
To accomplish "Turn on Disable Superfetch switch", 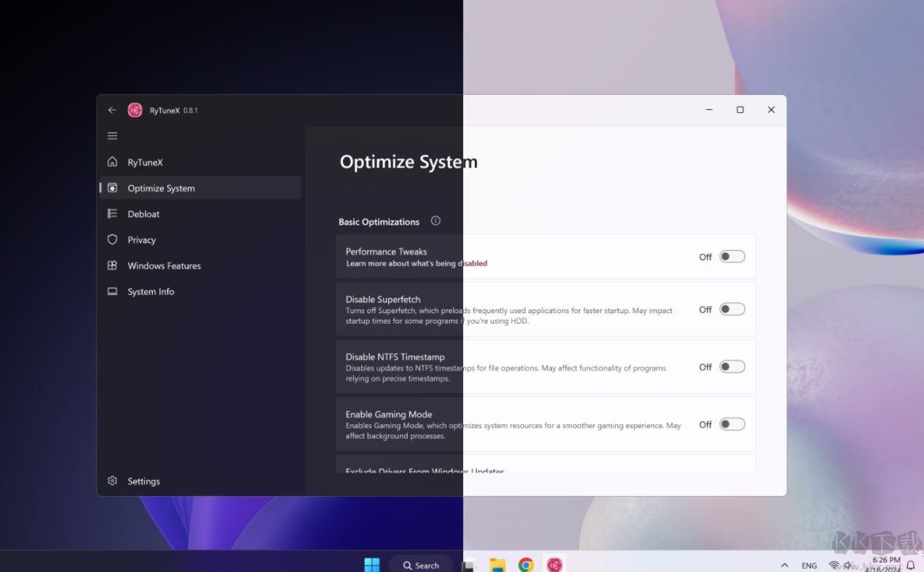I will [732, 309].
